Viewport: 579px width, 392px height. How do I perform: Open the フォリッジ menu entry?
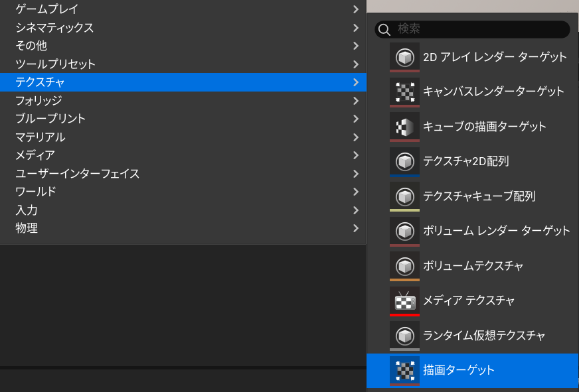pos(183,101)
